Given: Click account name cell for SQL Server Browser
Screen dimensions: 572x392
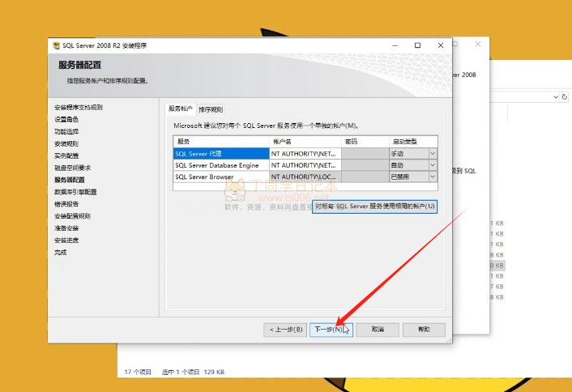Looking at the screenshot, I should coord(305,177).
